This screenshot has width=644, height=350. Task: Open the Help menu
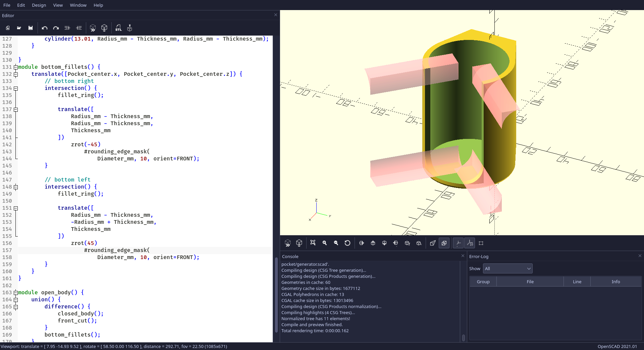(98, 5)
